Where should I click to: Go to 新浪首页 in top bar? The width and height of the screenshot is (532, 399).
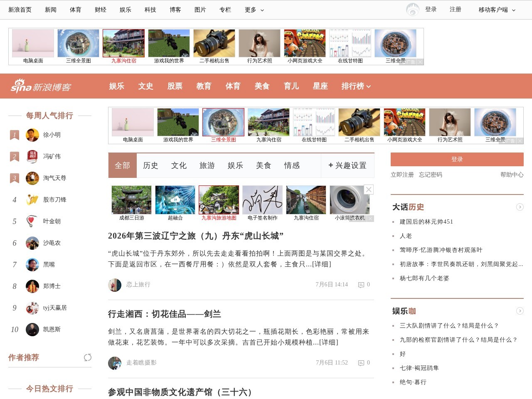pyautogui.click(x=20, y=10)
